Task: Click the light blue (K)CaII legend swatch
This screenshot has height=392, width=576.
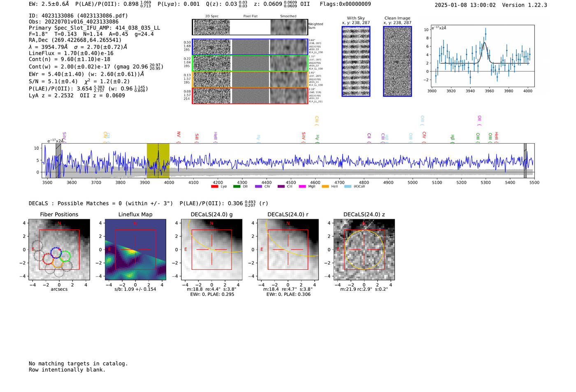Action: pos(348,186)
